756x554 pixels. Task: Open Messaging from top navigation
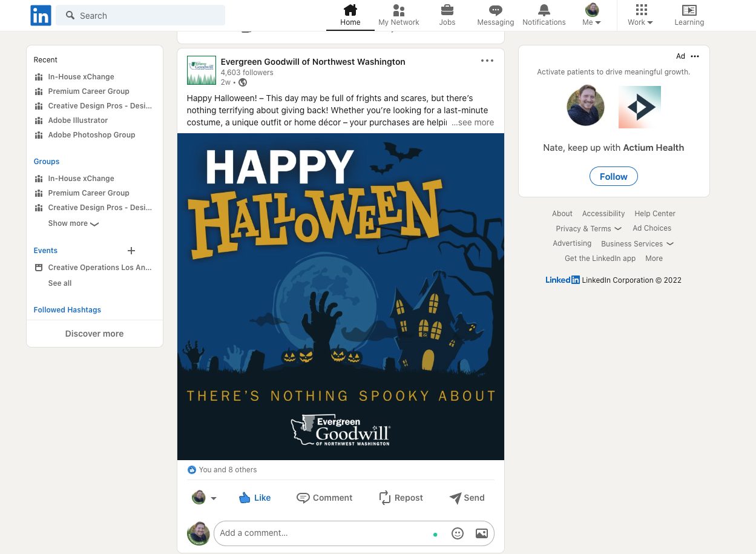[x=495, y=16]
